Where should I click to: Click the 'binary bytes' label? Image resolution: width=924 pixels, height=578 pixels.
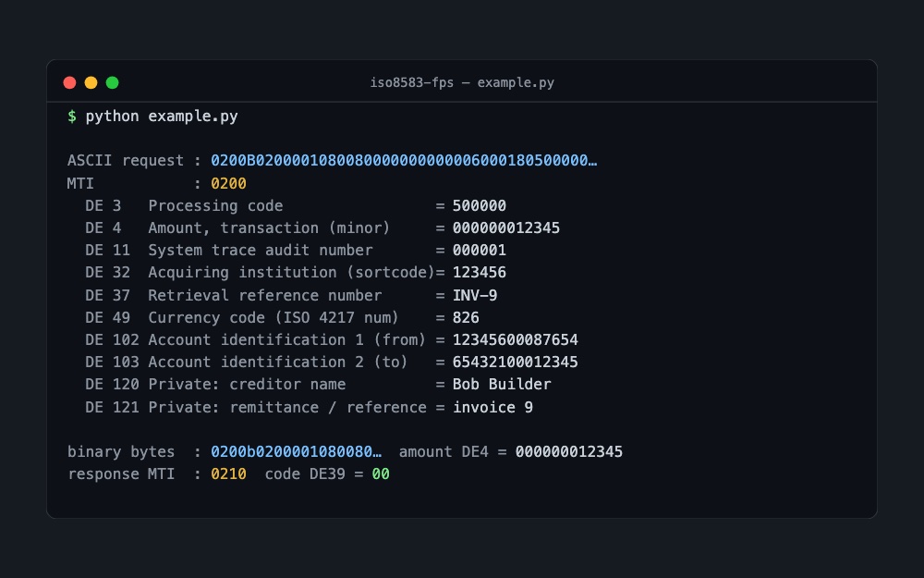click(121, 452)
